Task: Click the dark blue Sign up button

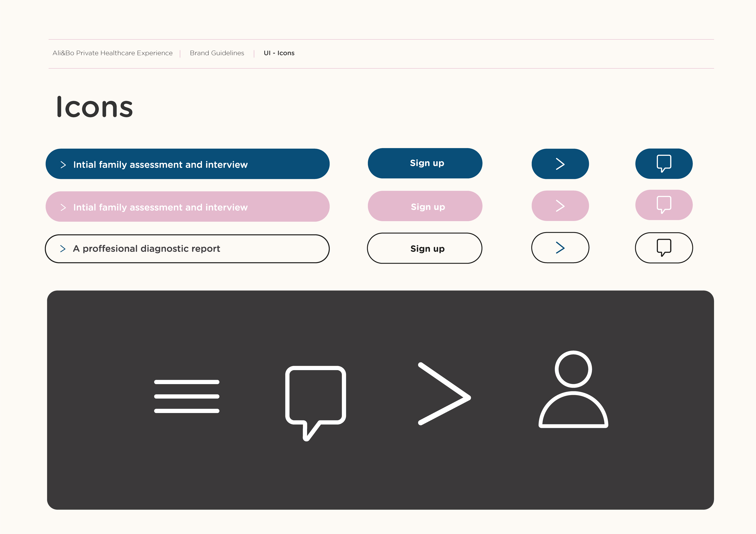Action: (x=425, y=163)
